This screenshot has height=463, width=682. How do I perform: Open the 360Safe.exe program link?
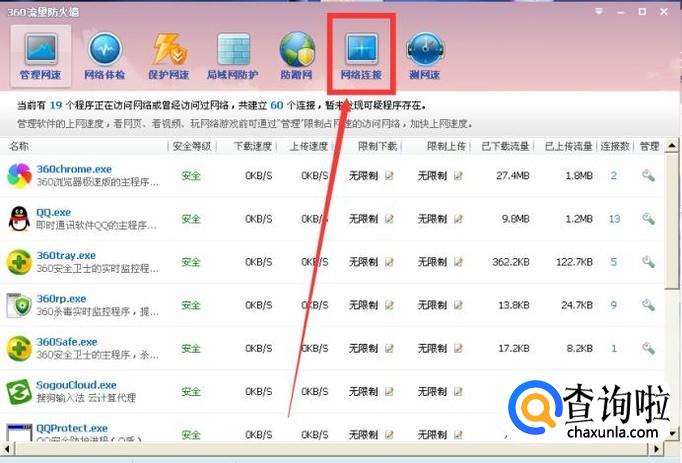point(67,342)
